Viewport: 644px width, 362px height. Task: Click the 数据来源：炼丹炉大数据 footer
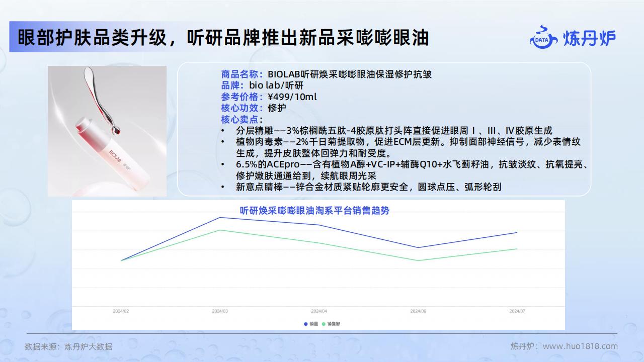pos(68,346)
